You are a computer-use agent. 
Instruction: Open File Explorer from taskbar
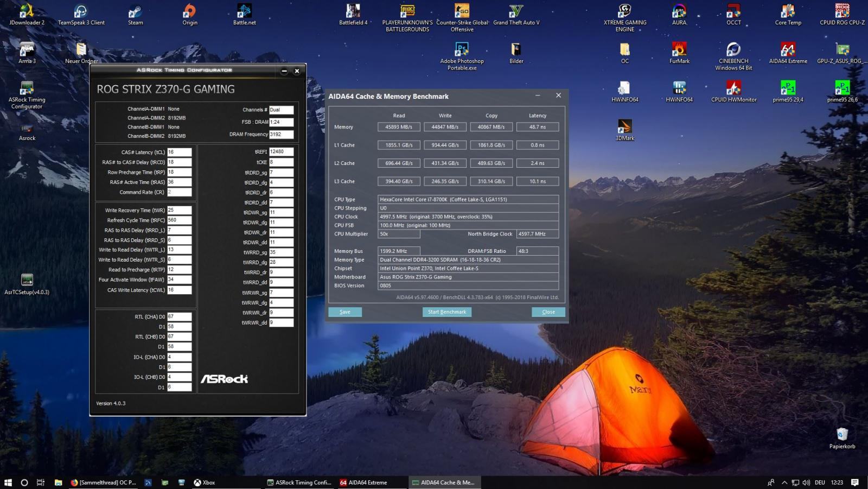(58, 482)
